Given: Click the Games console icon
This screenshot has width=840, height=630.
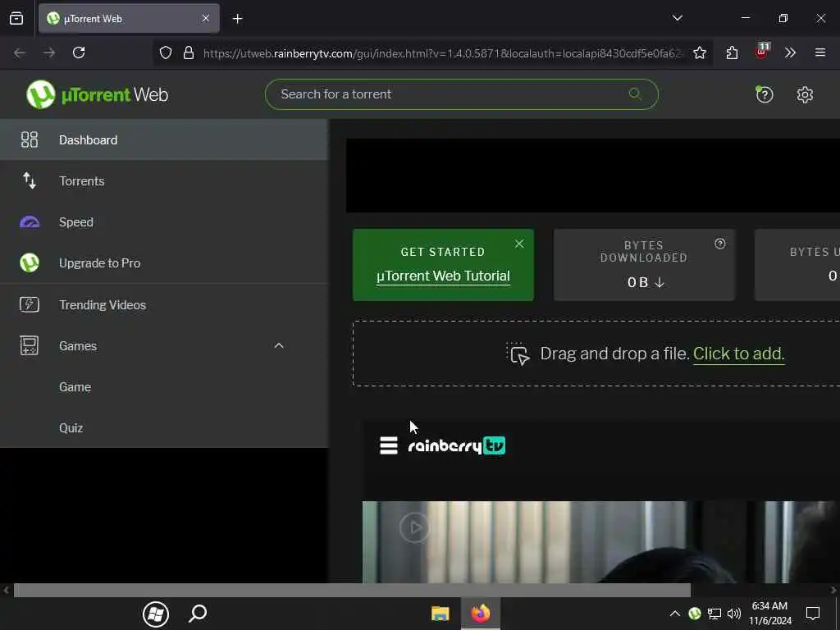Looking at the screenshot, I should 30,345.
